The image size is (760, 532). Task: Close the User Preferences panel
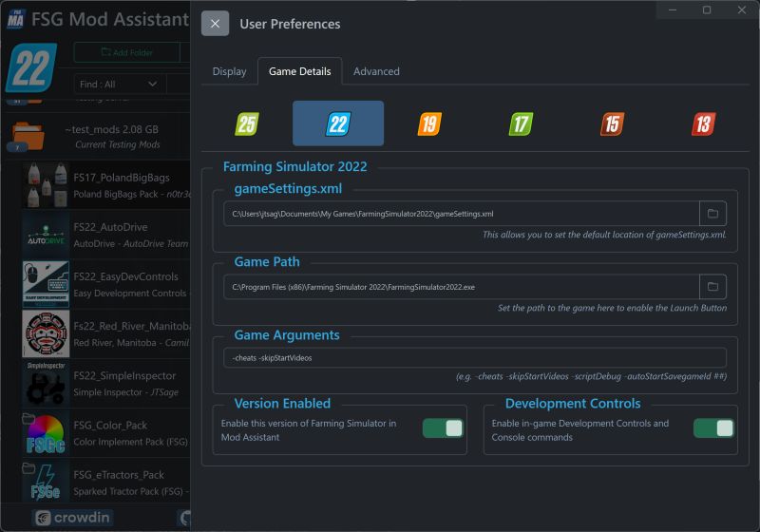tap(215, 23)
